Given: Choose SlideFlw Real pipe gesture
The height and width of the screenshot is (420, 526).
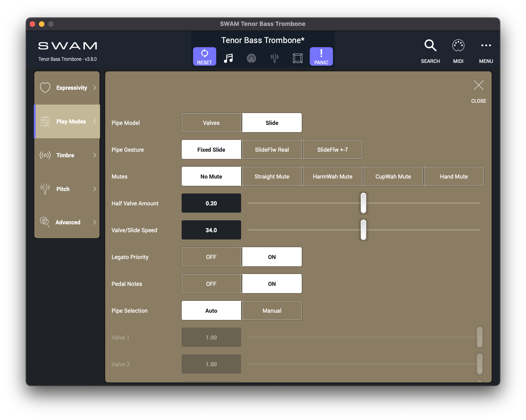Looking at the screenshot, I should pos(272,149).
